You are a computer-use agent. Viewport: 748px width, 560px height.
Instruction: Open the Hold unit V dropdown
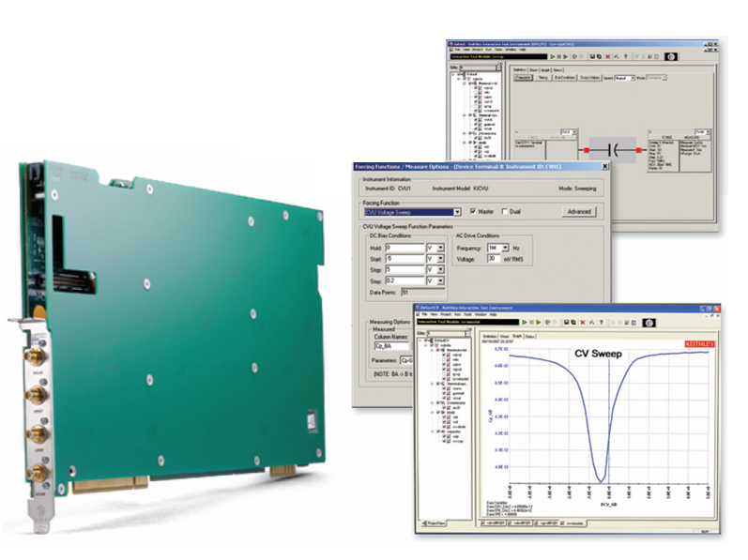tap(440, 247)
